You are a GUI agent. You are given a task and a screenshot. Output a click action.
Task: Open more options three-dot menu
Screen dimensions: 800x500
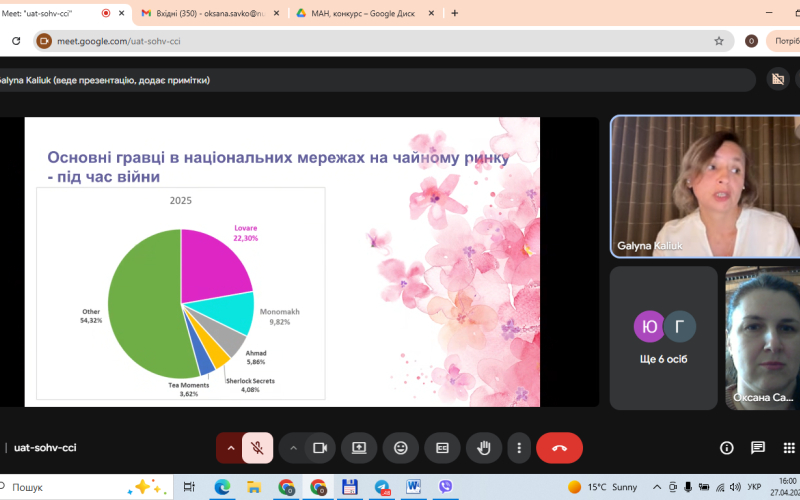click(x=519, y=448)
